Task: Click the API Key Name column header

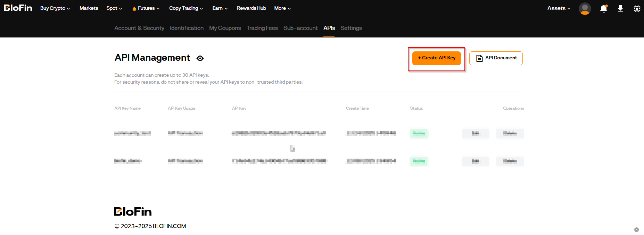Action: click(x=127, y=108)
